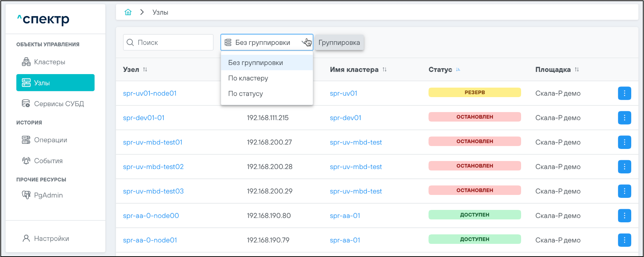
Task: Open Настройки in the sidebar
Action: coord(51,238)
